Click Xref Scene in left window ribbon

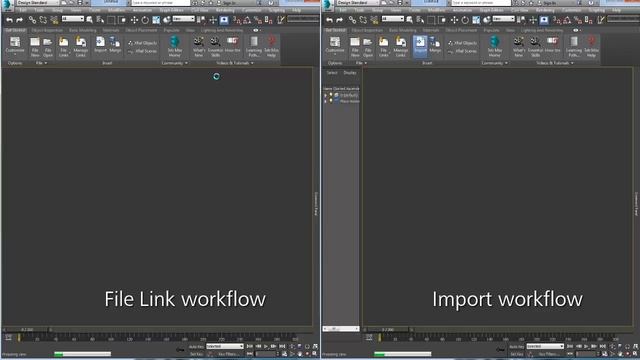click(142, 51)
